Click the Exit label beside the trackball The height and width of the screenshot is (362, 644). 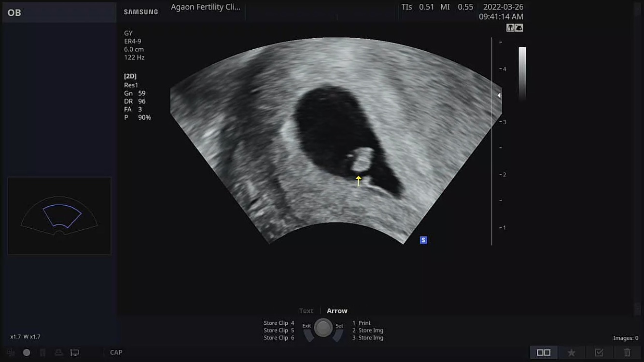pyautogui.click(x=307, y=326)
